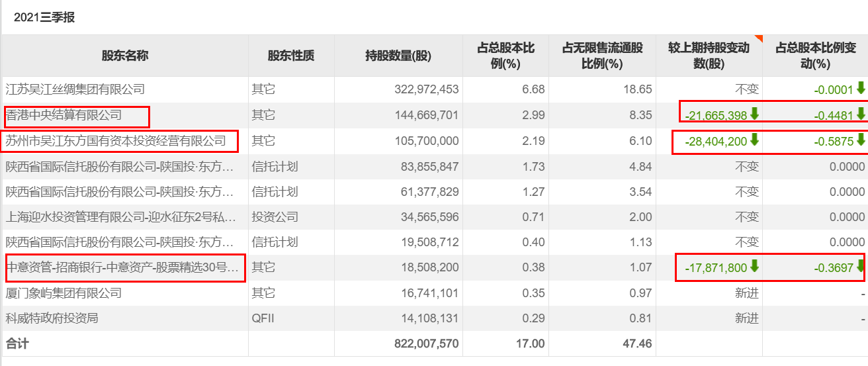Viewport: 868px width, 366px height.
Task: Select the down arrow beside -28,404,200
Action: 754,140
